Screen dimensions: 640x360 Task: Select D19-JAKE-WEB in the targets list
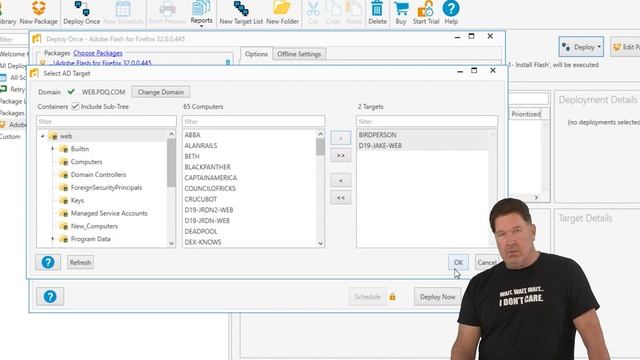380,145
